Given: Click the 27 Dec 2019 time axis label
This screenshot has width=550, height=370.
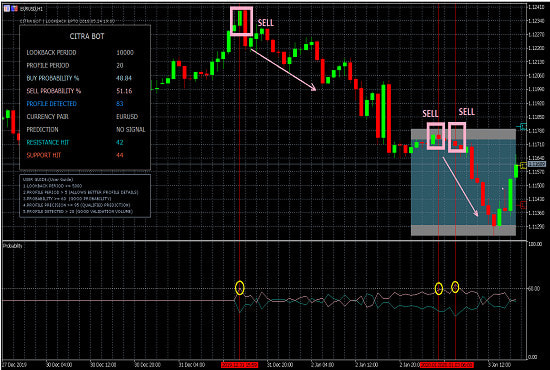Looking at the screenshot, I should point(14,365).
